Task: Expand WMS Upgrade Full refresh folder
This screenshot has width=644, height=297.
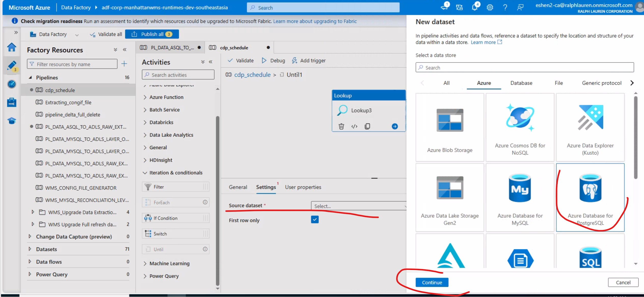Action: coord(33,224)
